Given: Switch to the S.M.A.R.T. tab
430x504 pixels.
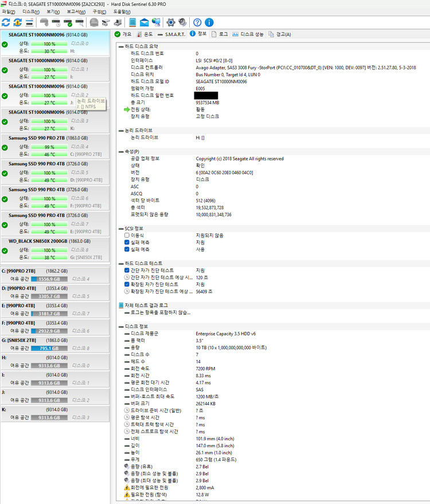Looking at the screenshot, I should click(x=171, y=34).
